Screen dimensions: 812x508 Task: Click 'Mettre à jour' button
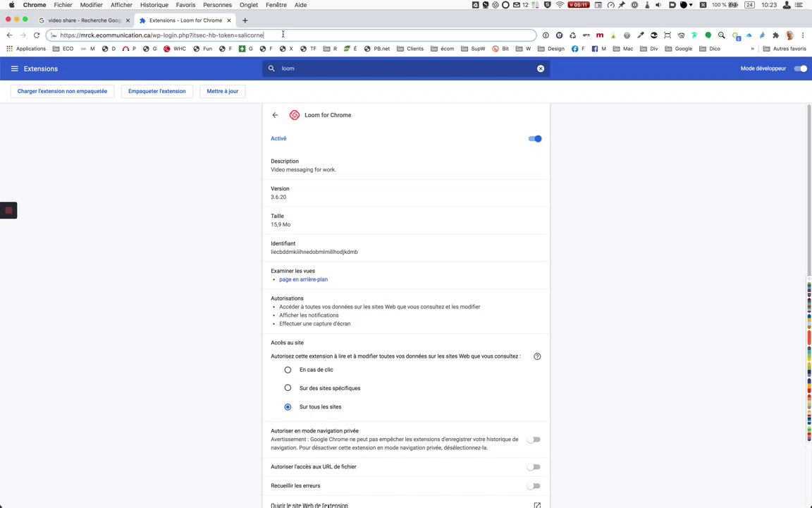[x=223, y=91]
